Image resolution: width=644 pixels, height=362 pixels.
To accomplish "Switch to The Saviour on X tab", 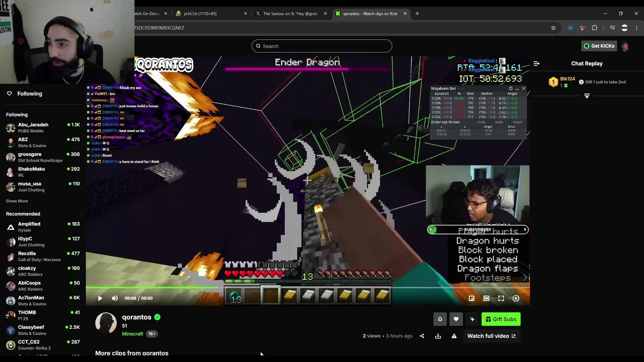I will tap(291, 14).
